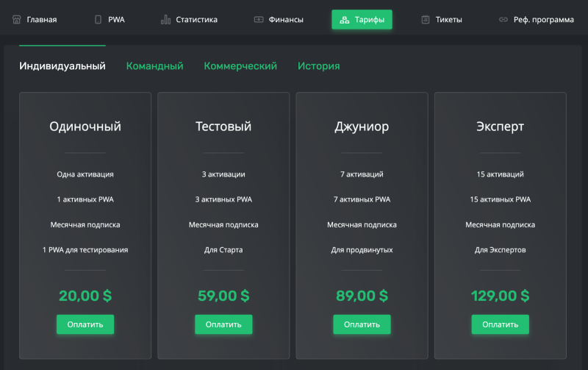Click the 15 активных PWA line
Screen dimensions: 588x370
tap(501, 199)
